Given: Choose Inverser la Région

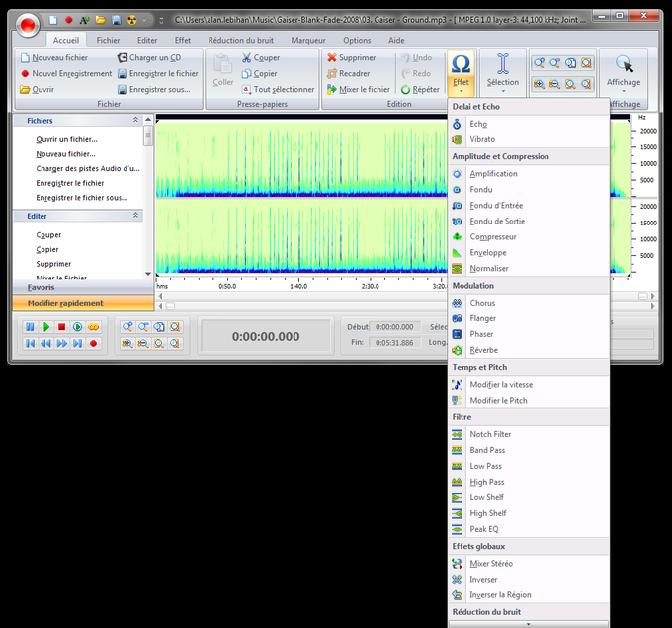Looking at the screenshot, I should [529, 595].
